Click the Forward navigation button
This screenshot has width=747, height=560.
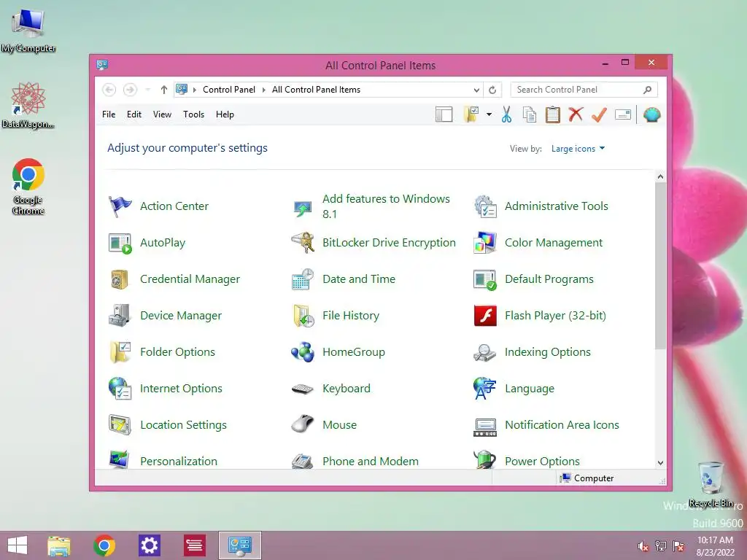coord(130,90)
